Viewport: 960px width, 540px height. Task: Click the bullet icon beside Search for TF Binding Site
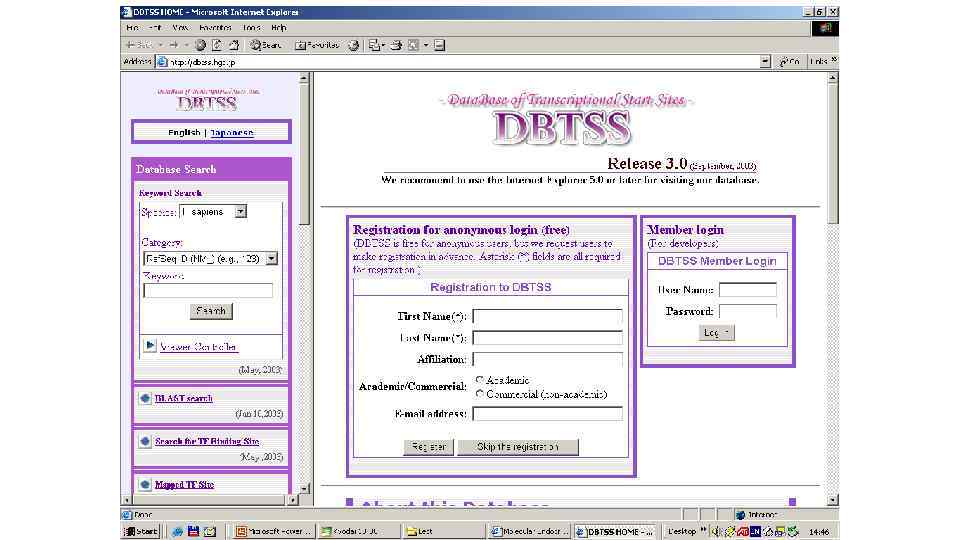[x=145, y=441]
